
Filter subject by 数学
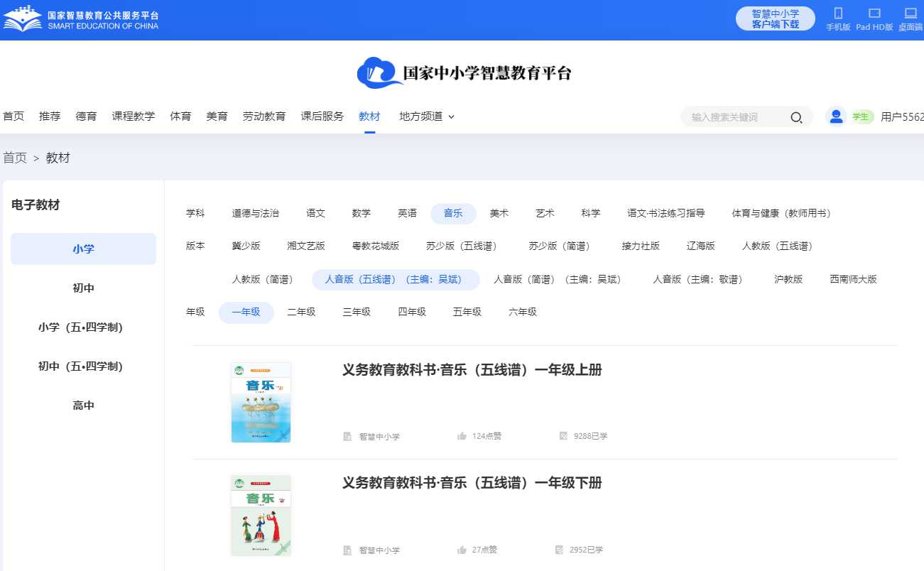(362, 213)
